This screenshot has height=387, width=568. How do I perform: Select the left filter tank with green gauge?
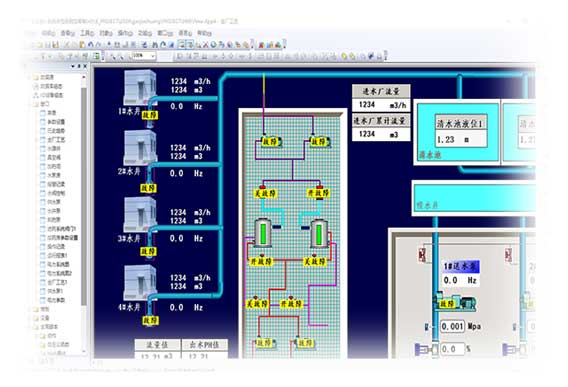(263, 233)
